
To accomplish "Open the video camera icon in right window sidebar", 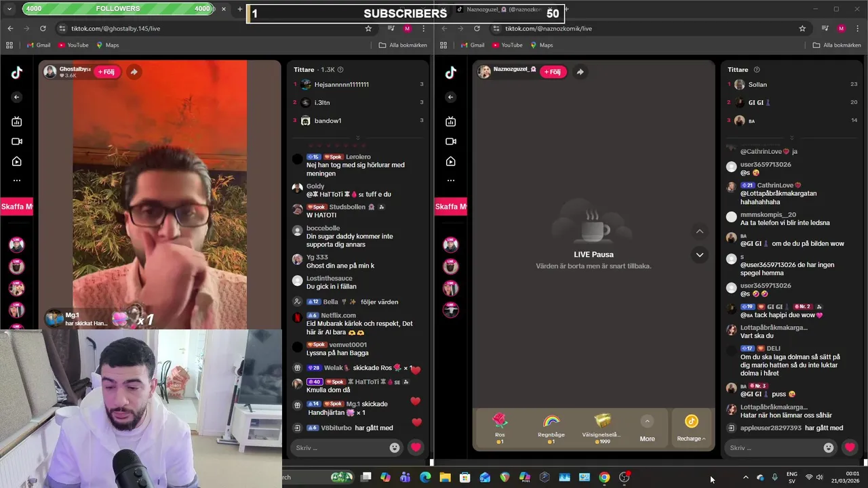I will click(x=451, y=141).
